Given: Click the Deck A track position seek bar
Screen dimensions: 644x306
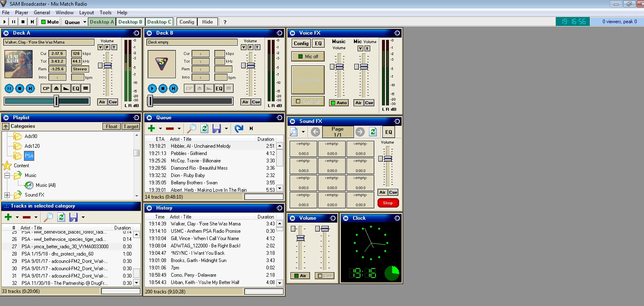Looking at the screenshot, I should (x=47, y=101).
